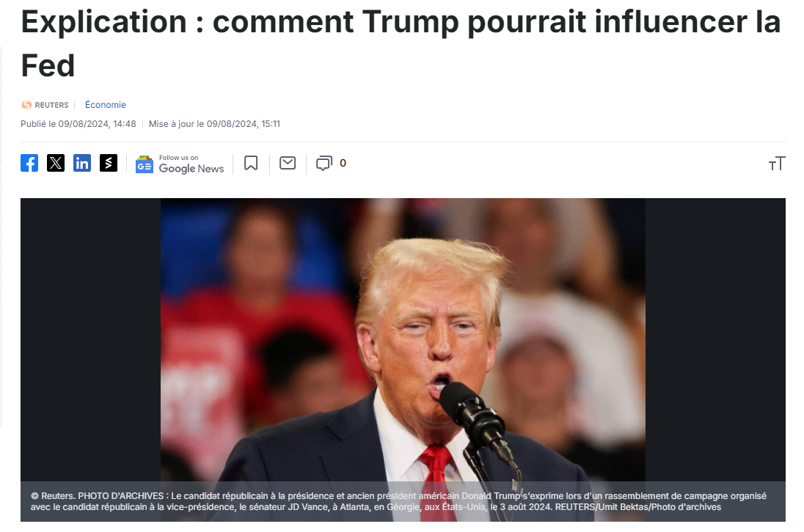
Task: Click the REUTERS source label
Action: (51, 105)
